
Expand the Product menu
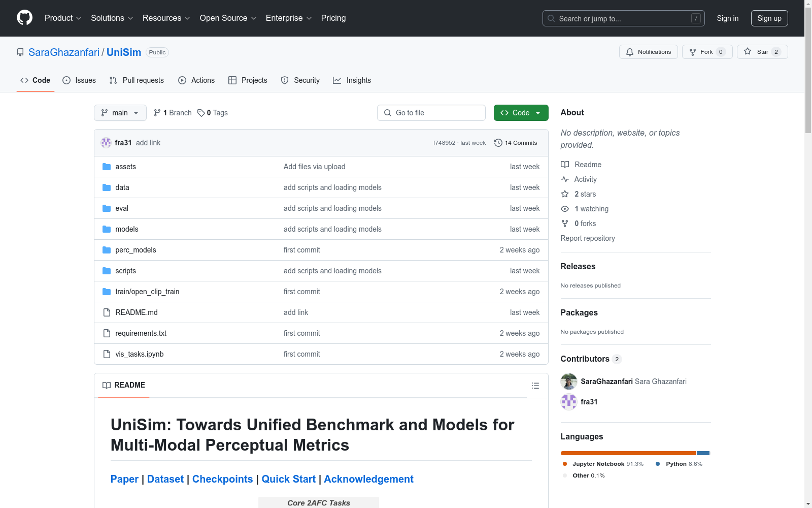click(63, 18)
